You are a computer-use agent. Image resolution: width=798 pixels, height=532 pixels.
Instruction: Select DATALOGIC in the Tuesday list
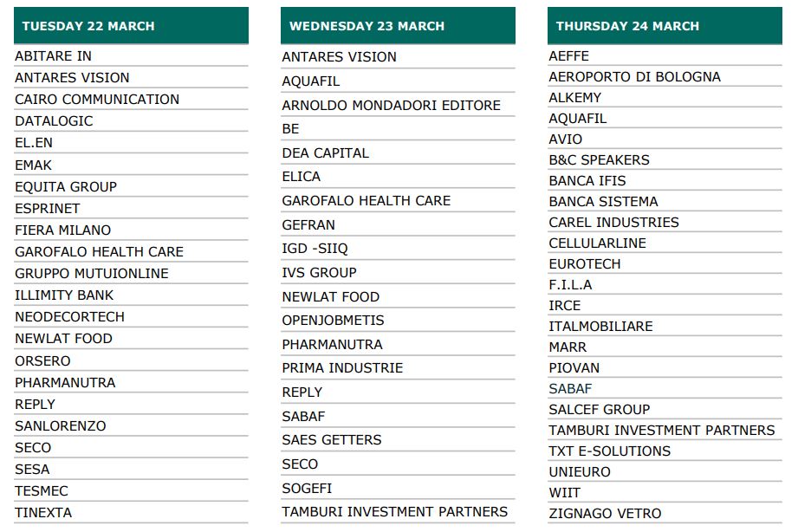click(x=54, y=120)
